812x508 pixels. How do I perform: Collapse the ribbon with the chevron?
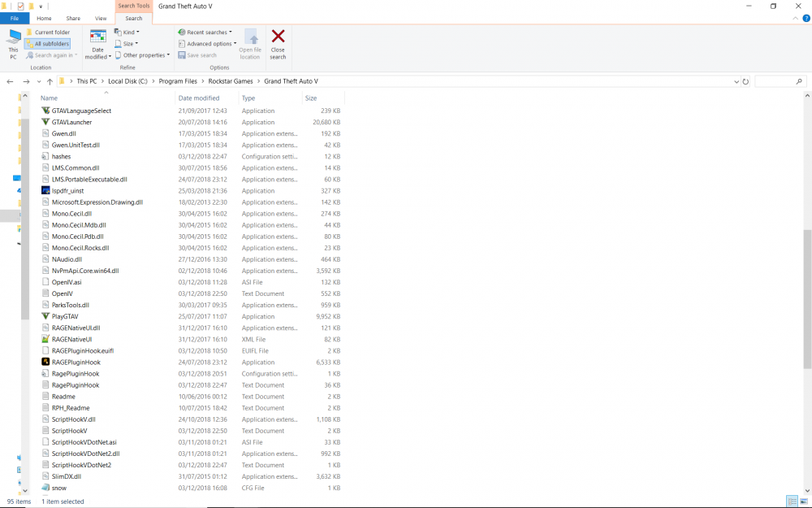pos(796,18)
